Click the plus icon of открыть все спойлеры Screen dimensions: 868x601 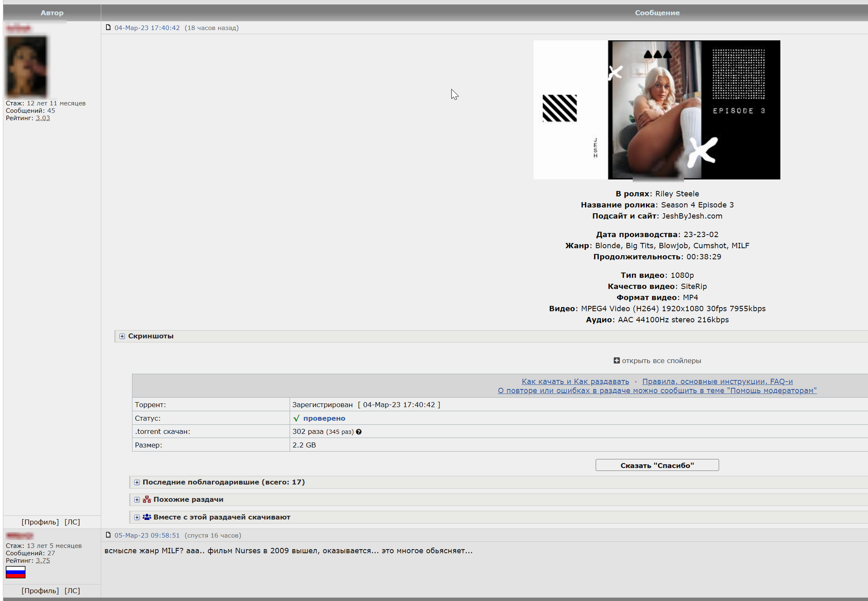click(617, 361)
